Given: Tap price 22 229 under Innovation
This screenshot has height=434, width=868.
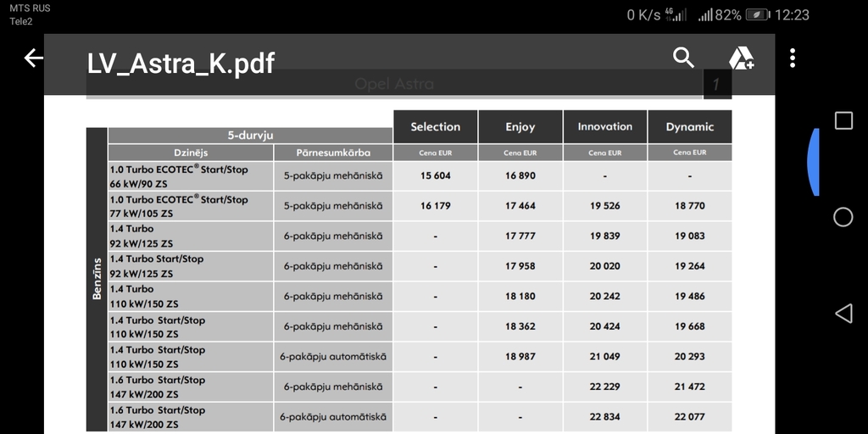Looking at the screenshot, I should [x=605, y=387].
